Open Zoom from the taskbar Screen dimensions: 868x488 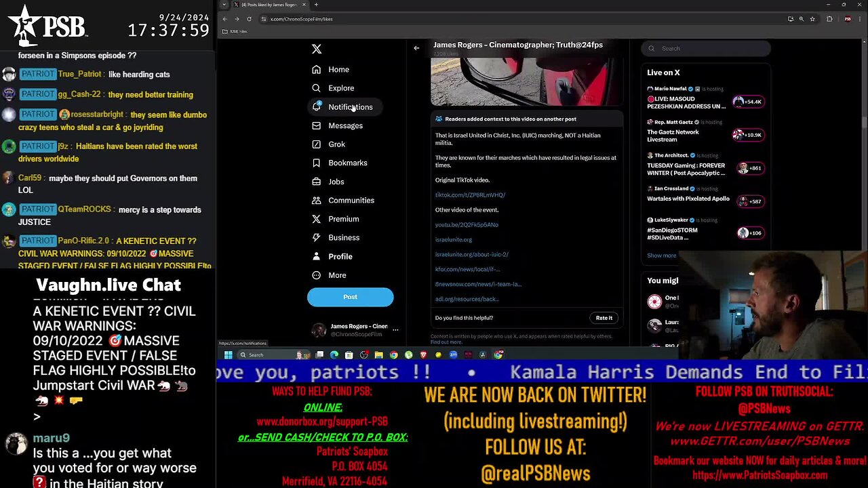pyautogui.click(x=453, y=354)
